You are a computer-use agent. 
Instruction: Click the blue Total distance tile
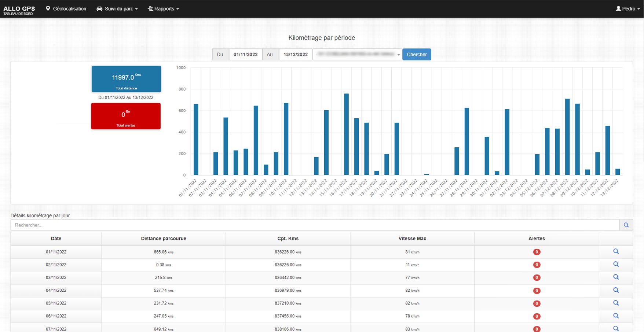click(126, 79)
